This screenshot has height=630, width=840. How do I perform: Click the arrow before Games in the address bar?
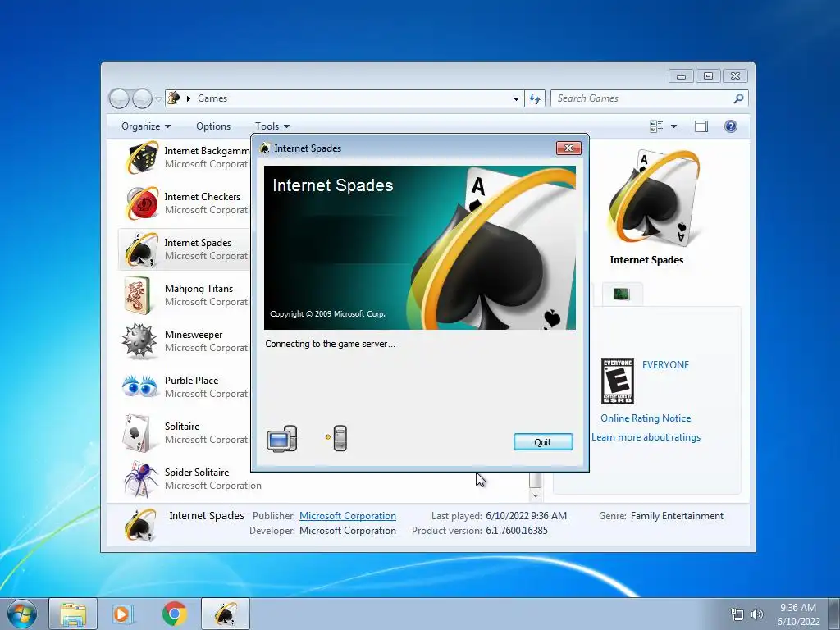pos(189,98)
